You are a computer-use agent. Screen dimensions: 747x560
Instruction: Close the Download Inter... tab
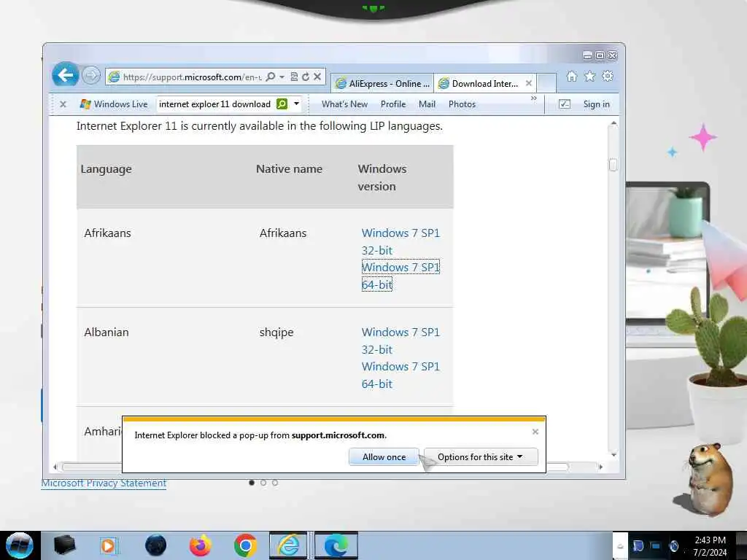[529, 83]
